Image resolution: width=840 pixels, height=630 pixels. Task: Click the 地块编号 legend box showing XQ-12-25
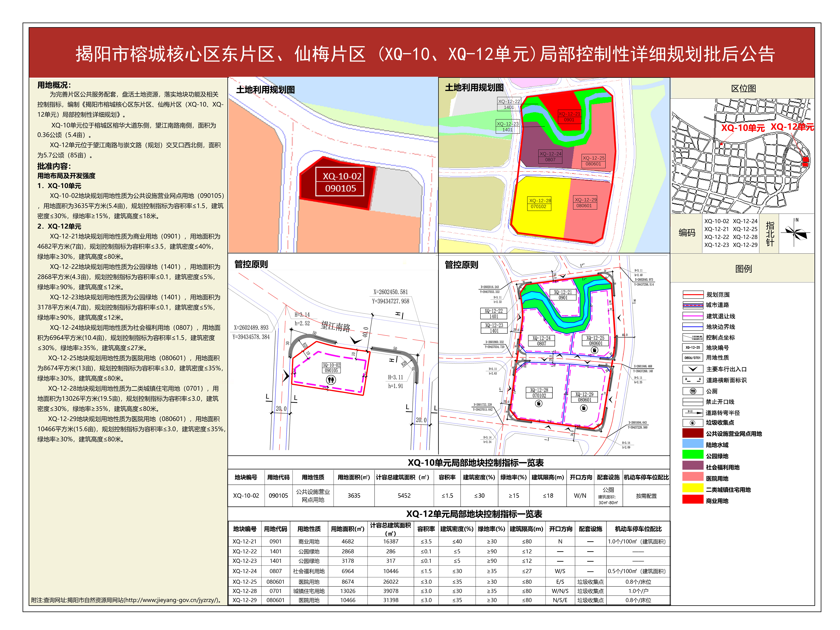pyautogui.click(x=693, y=347)
